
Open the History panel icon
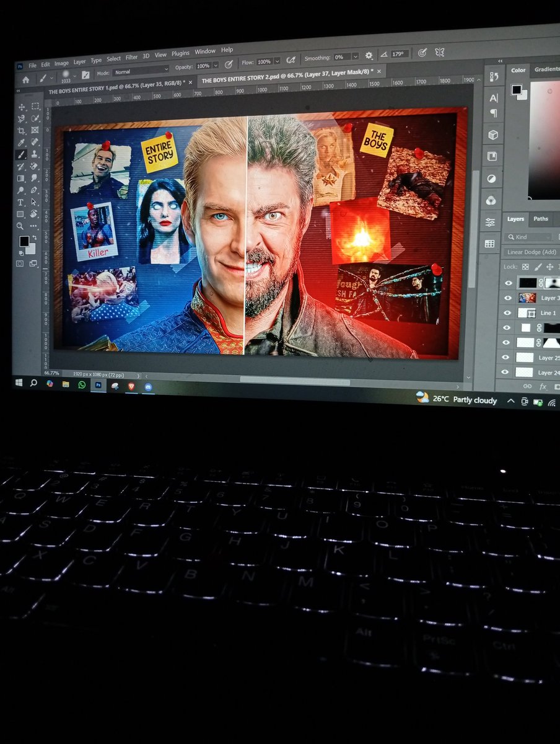click(x=494, y=76)
